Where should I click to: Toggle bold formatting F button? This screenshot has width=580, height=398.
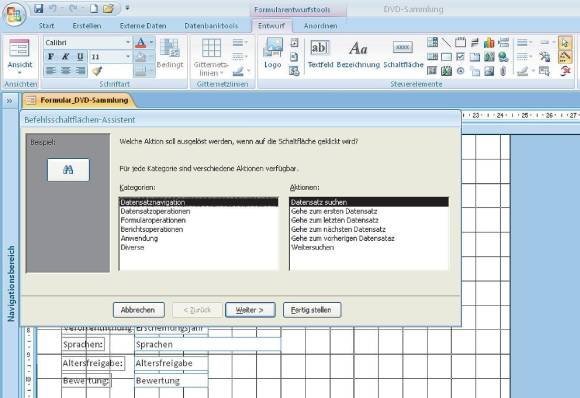(51, 57)
